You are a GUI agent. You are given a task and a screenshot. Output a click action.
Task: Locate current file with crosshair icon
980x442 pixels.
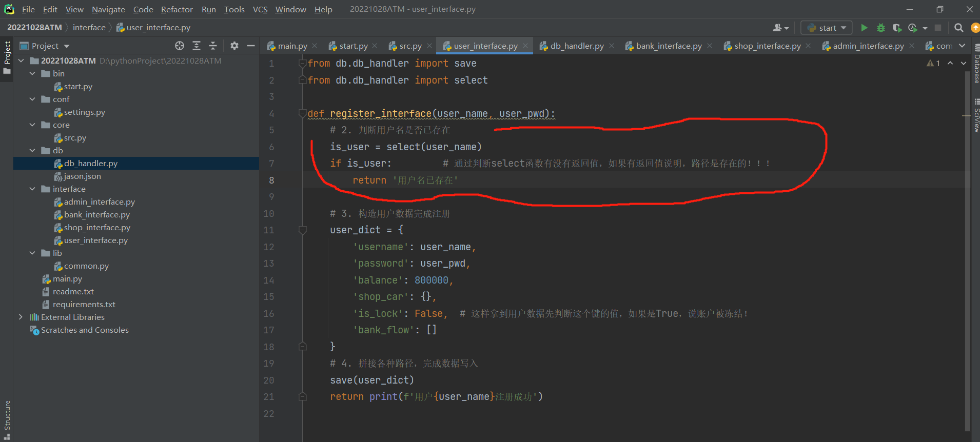tap(180, 46)
